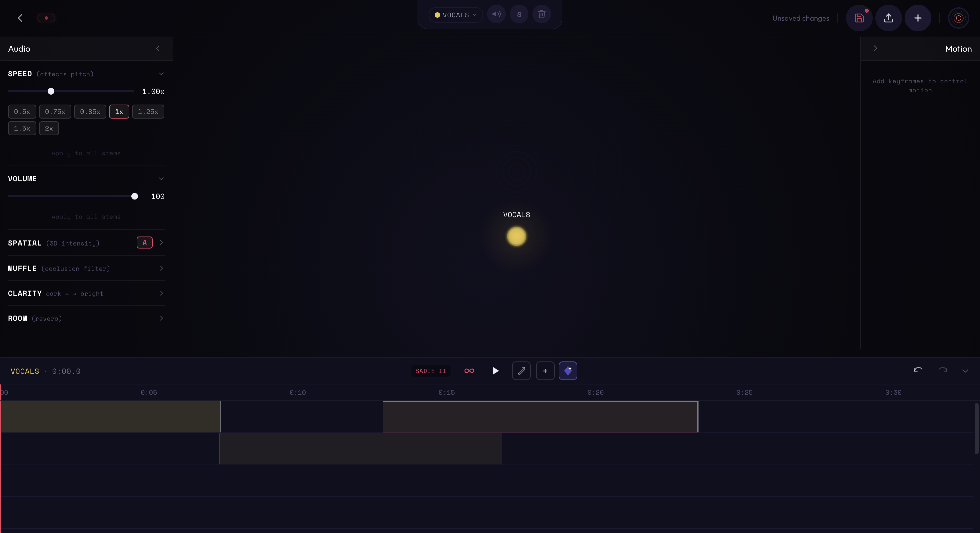Add a new item with top plus button
Screen dimensions: 980x533
pos(918,18)
